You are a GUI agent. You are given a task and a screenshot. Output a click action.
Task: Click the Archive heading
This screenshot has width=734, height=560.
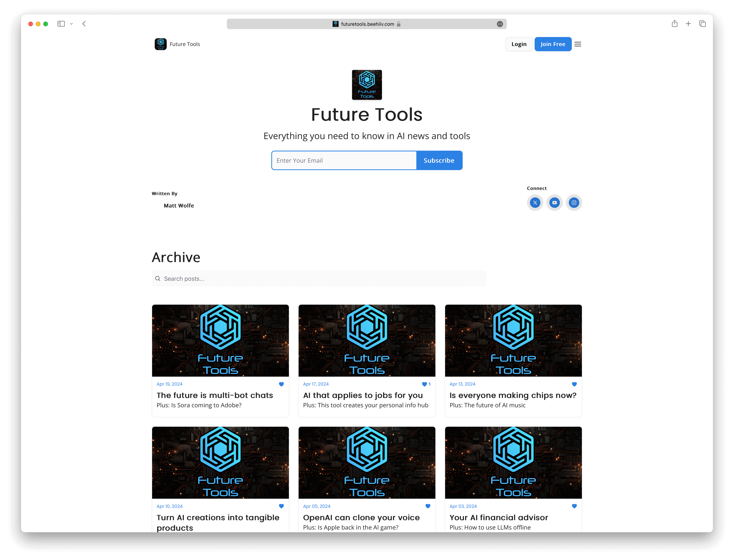click(x=176, y=257)
